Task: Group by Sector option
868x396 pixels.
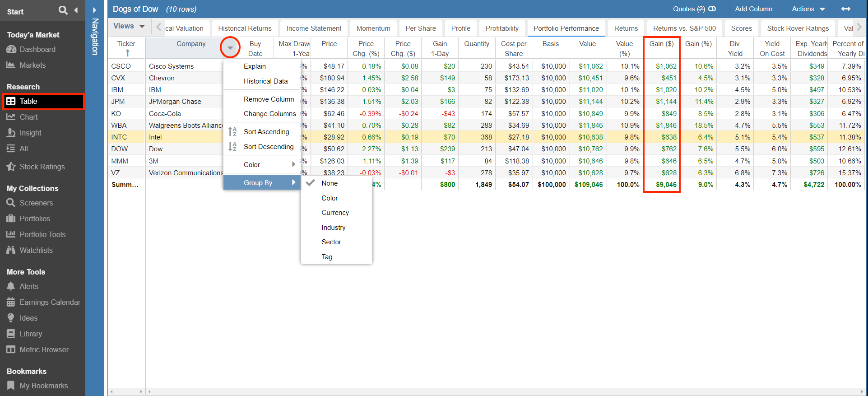Action: 336,242
